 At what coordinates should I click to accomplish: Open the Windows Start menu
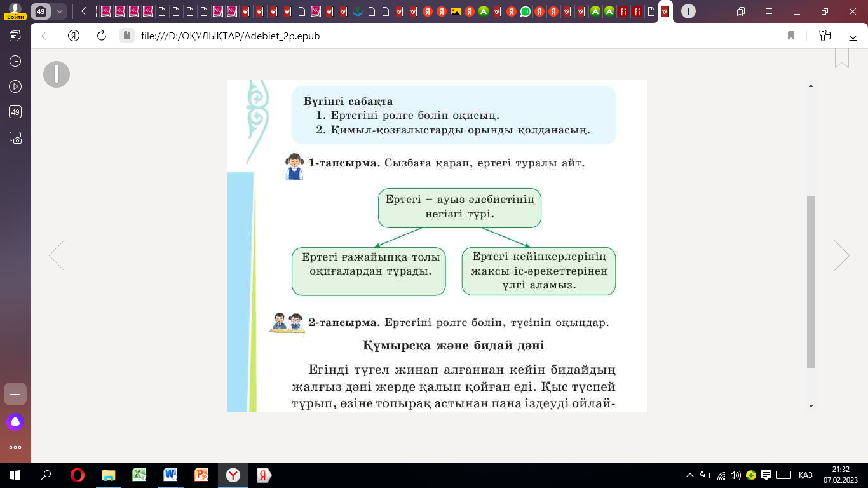pos(15,475)
